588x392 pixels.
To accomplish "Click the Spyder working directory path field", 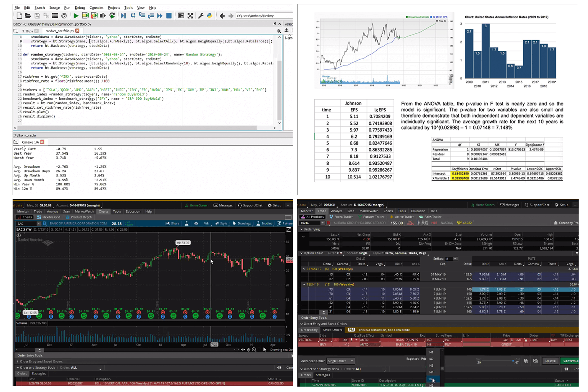I will (264, 16).
